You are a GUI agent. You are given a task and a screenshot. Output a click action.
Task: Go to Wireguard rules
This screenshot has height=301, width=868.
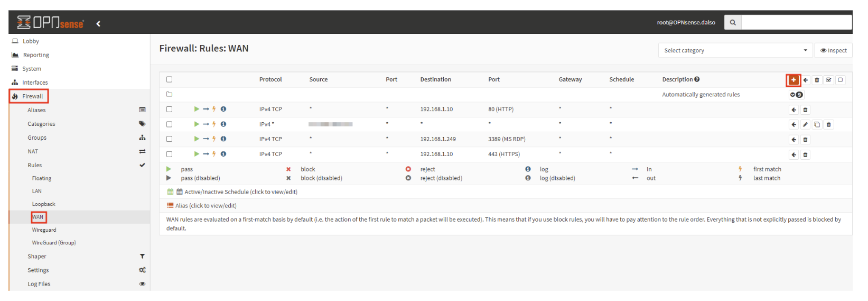pyautogui.click(x=44, y=230)
